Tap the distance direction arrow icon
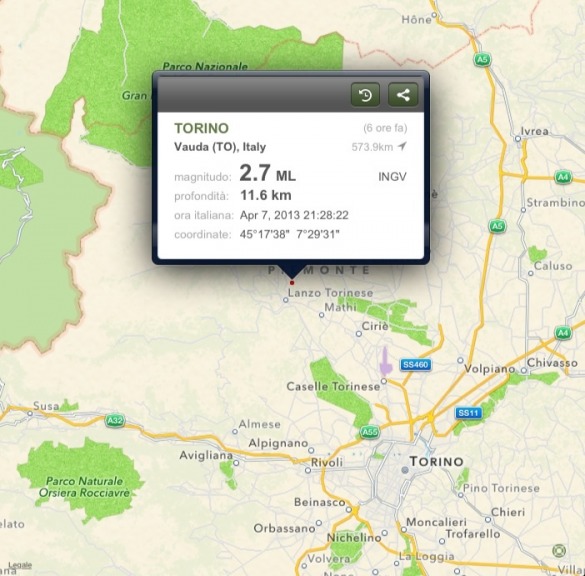The height and width of the screenshot is (576, 585). [402, 146]
